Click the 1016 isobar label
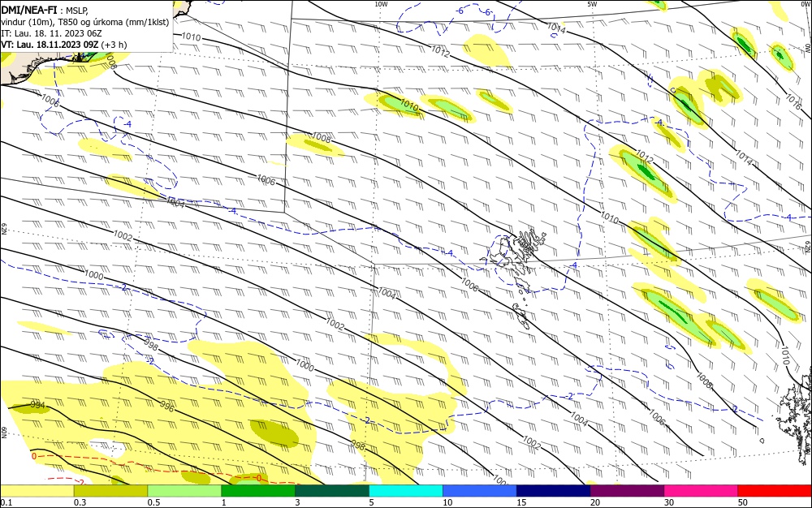This screenshot has width=812, height=508. 793,101
